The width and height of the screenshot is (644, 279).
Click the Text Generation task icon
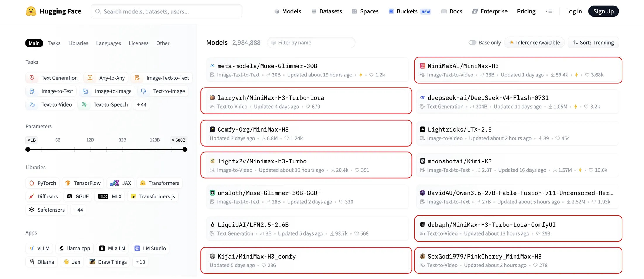click(x=32, y=78)
